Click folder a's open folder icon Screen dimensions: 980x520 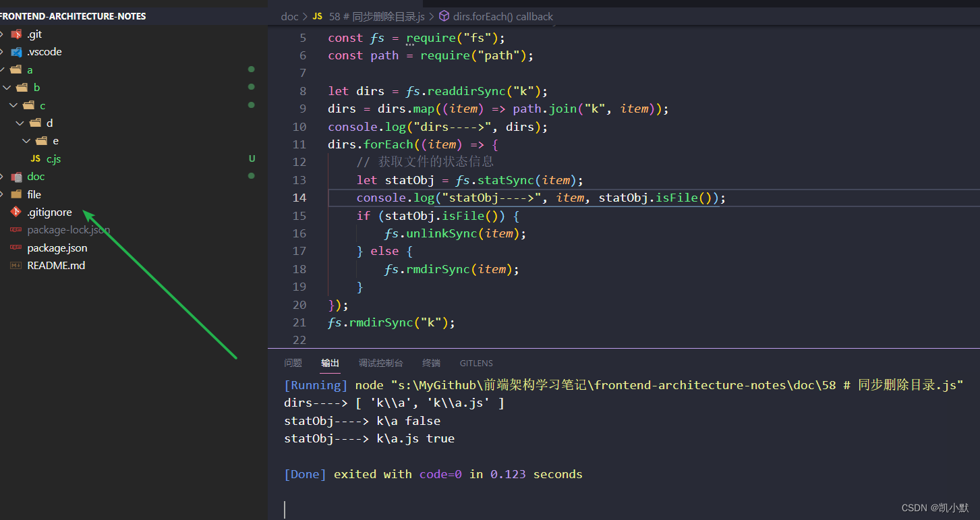pyautogui.click(x=16, y=69)
